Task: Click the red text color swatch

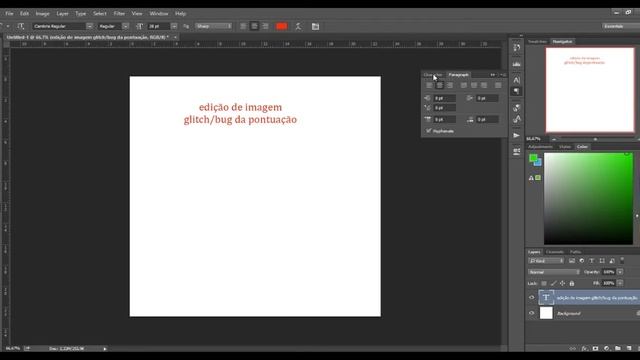Action: [x=282, y=26]
